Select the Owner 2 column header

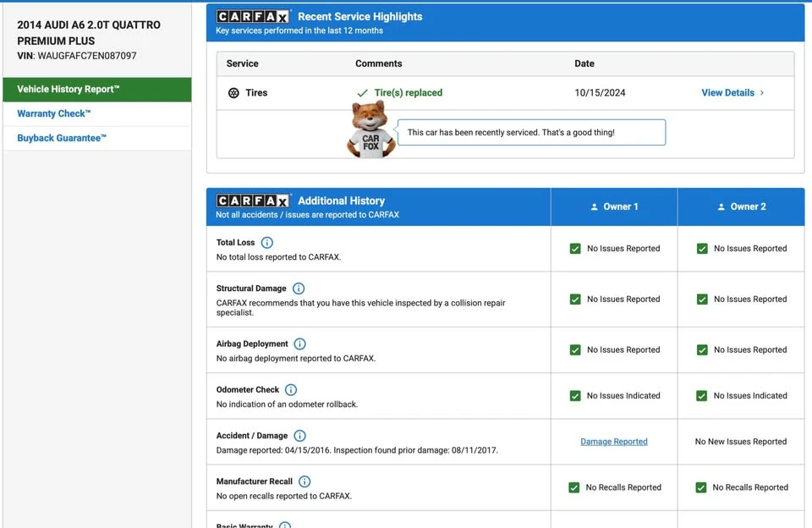(x=741, y=206)
